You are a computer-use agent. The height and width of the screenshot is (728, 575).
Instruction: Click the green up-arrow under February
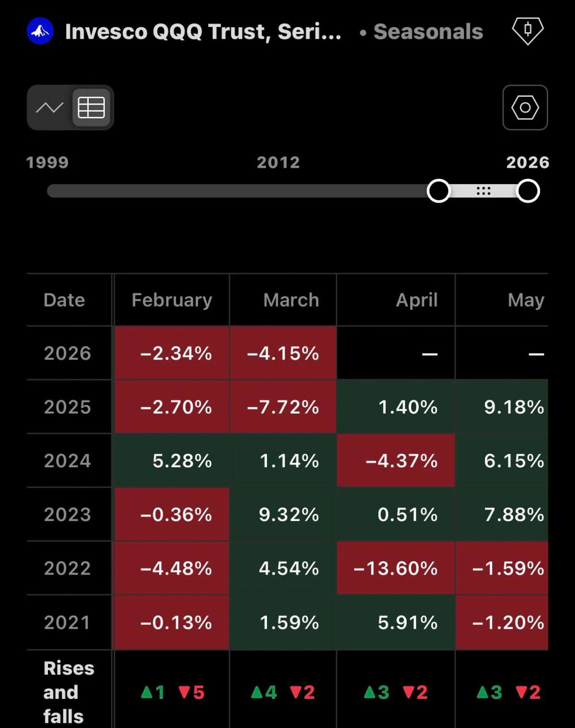click(149, 692)
